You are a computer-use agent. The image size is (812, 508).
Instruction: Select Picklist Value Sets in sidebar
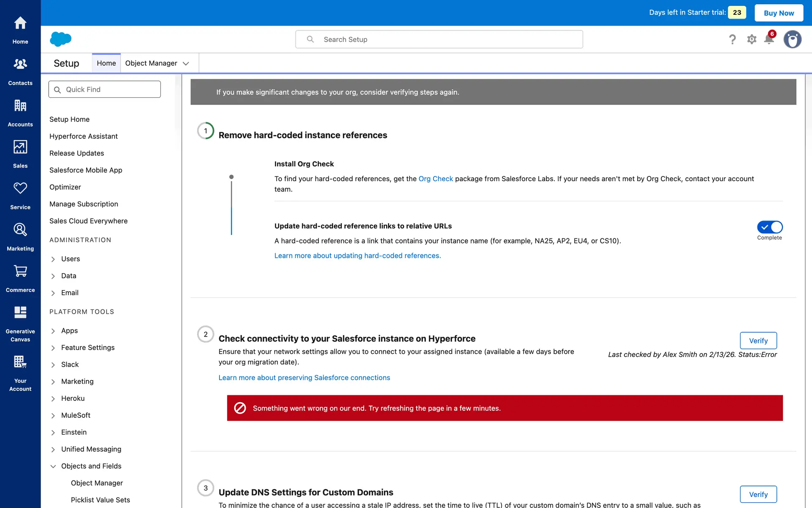(100, 500)
